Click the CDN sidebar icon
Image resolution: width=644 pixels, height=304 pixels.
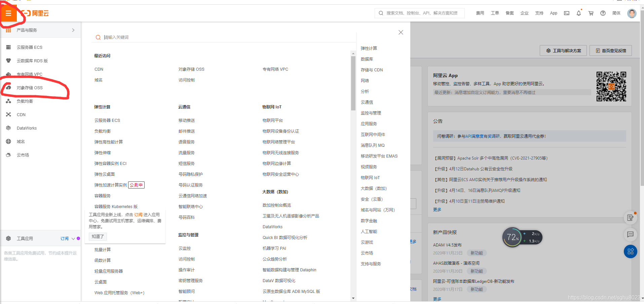[8, 115]
